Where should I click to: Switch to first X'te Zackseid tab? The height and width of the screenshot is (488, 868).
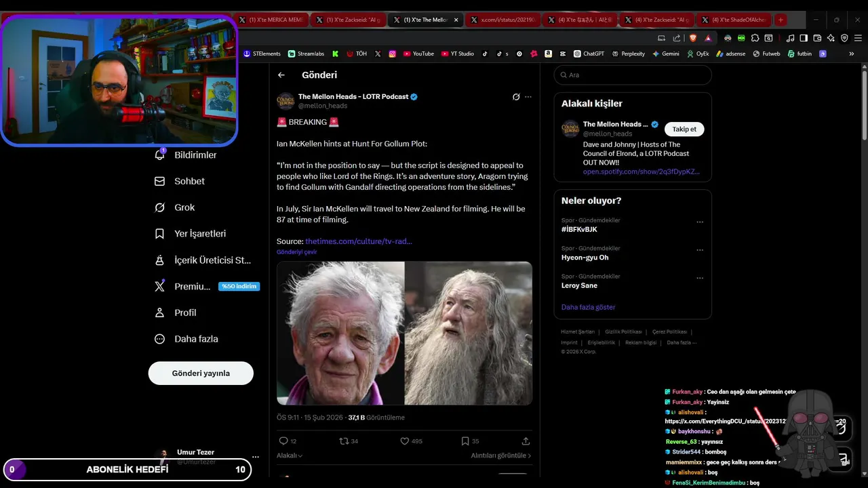coord(349,20)
